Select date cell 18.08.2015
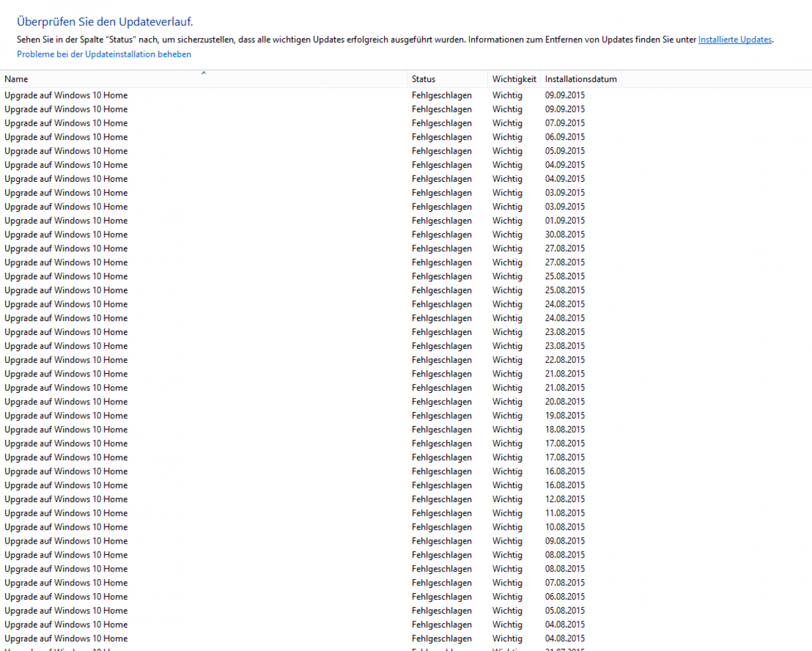Screen dimensions: 812x651 tap(565, 430)
